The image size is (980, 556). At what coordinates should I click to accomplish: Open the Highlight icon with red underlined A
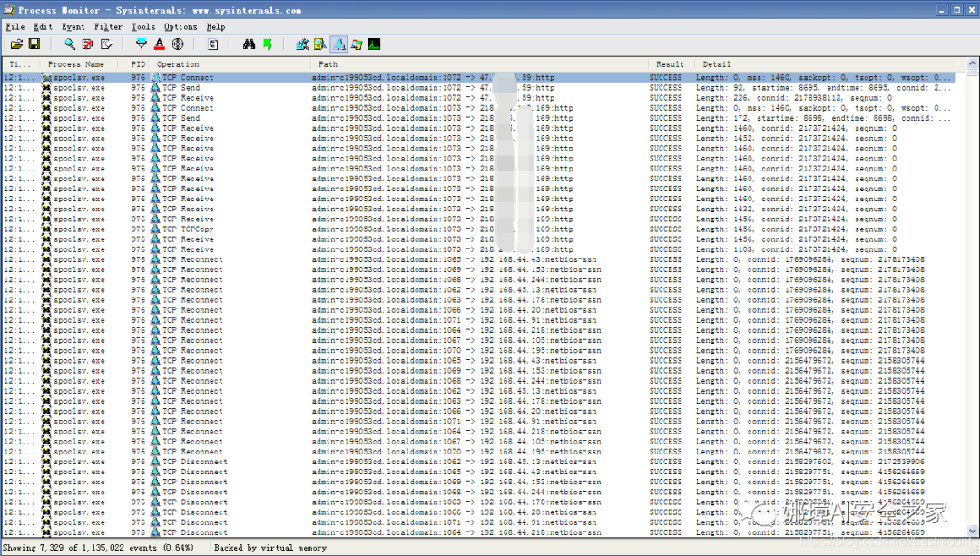pyautogui.click(x=160, y=44)
